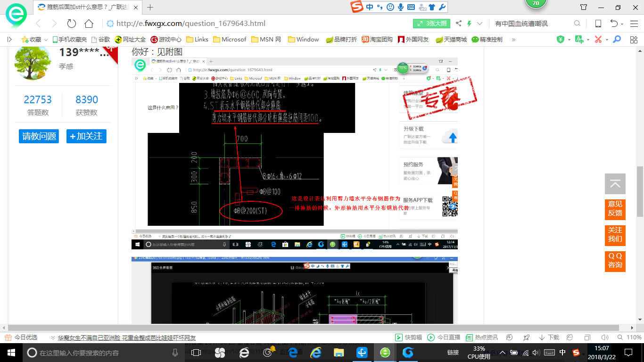The width and height of the screenshot is (644, 362).
Task: Click the 110% zoom level control
Action: (x=629, y=337)
